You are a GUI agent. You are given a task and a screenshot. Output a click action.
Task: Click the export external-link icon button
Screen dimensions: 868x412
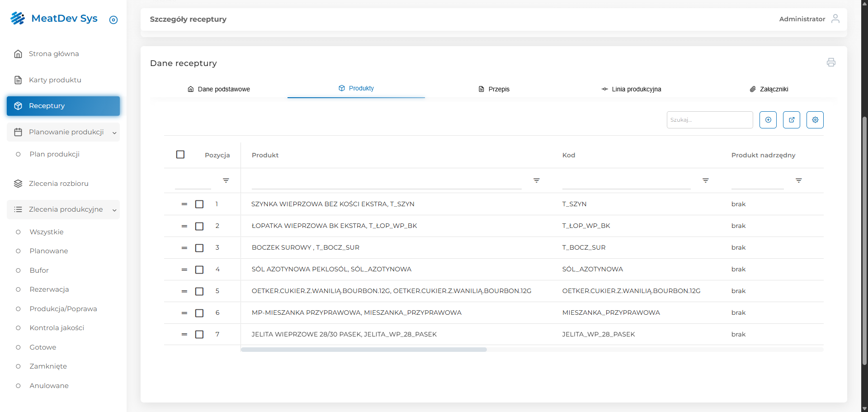pos(791,120)
